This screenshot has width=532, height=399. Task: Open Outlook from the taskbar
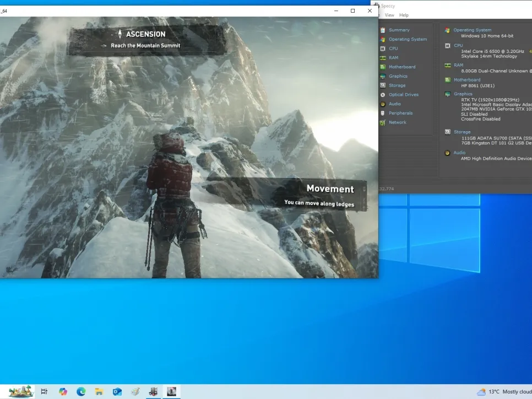[x=117, y=391]
